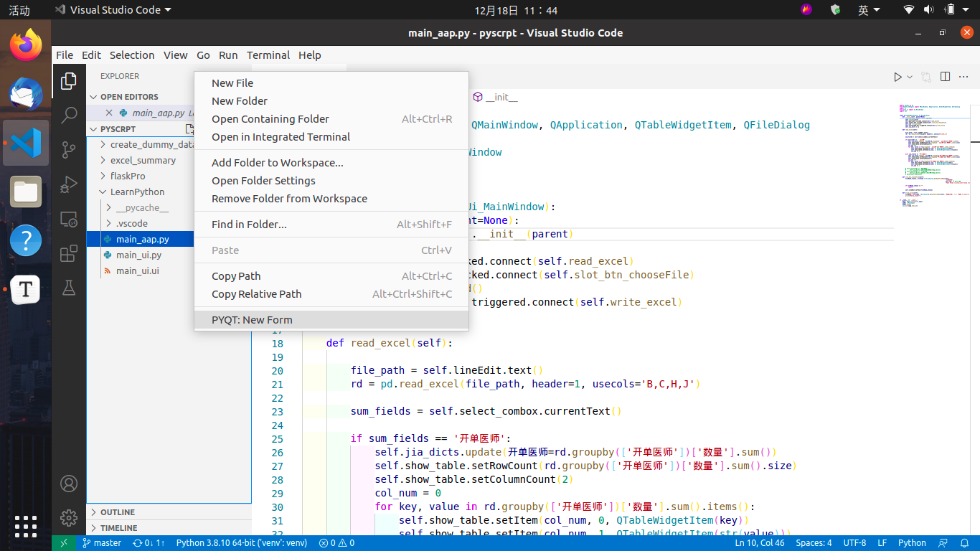Open the Explorer view in Activity Bar
This screenshot has width=980, height=551.
tap(69, 80)
